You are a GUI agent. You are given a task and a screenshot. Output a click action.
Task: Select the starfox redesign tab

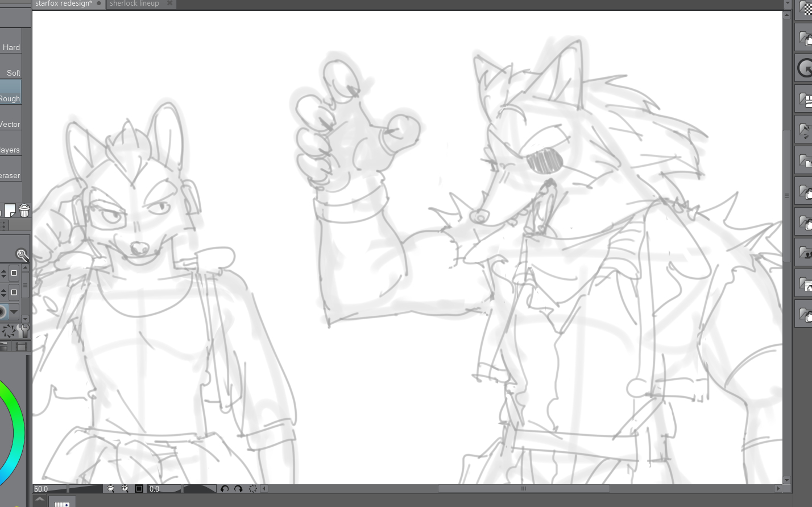pos(63,3)
